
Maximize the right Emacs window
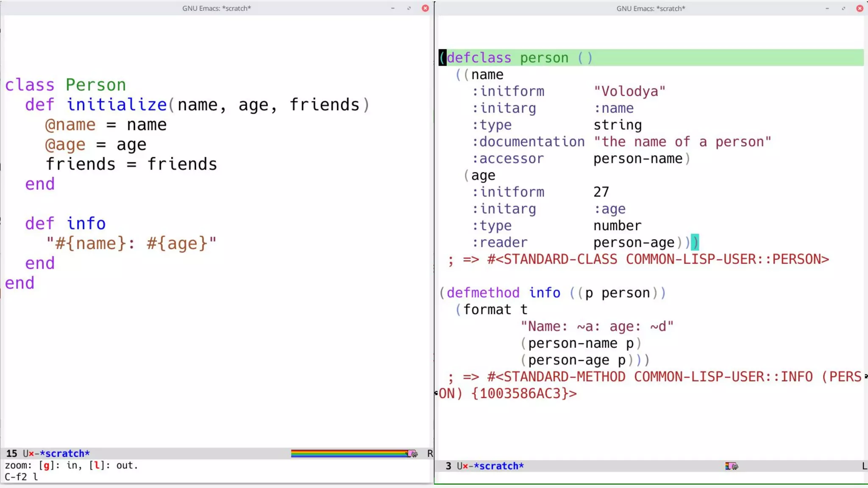843,8
